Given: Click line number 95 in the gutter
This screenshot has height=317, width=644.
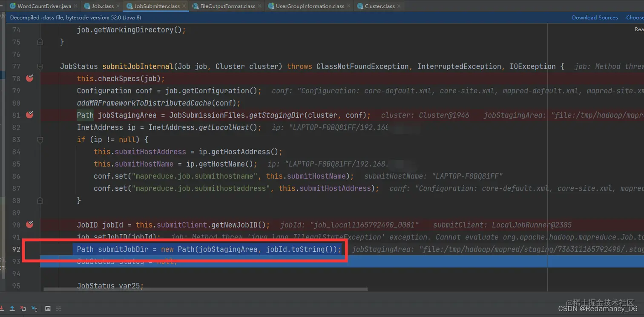Looking at the screenshot, I should click(16, 286).
